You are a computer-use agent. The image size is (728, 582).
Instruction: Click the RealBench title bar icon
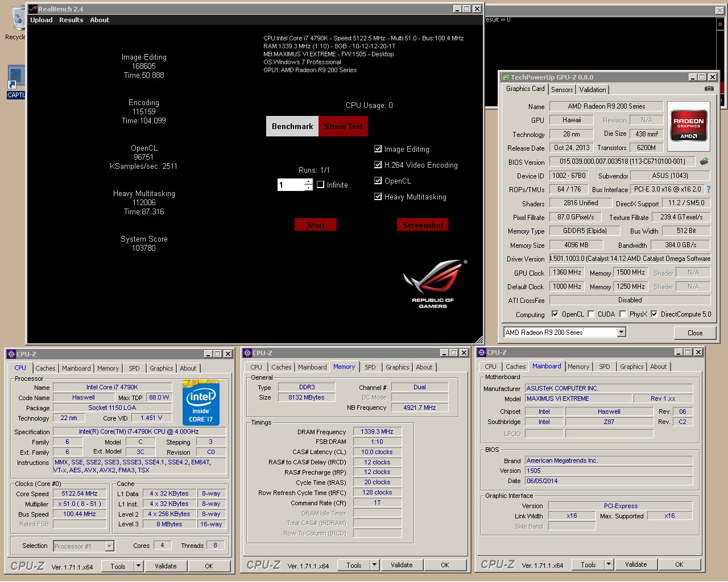[x=32, y=9]
